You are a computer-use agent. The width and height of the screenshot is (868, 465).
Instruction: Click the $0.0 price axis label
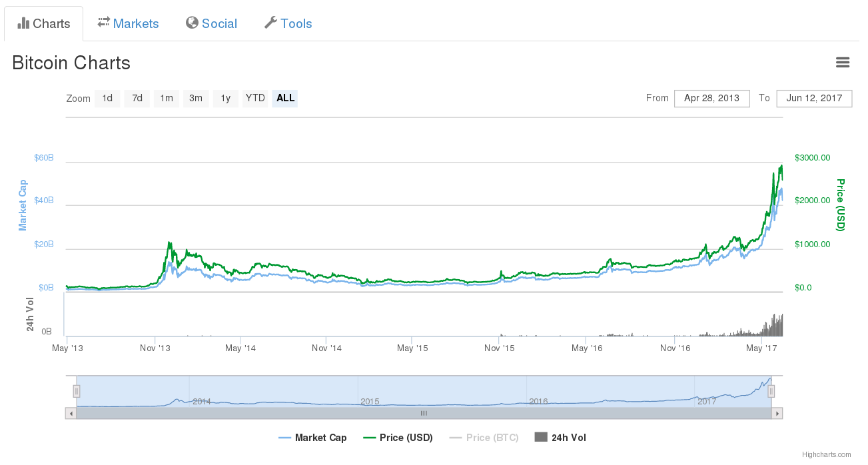[803, 288]
